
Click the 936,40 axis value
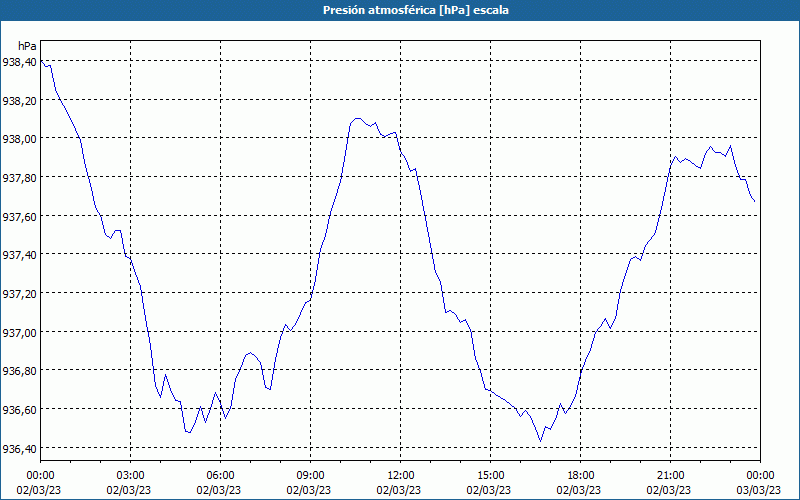tap(19, 448)
